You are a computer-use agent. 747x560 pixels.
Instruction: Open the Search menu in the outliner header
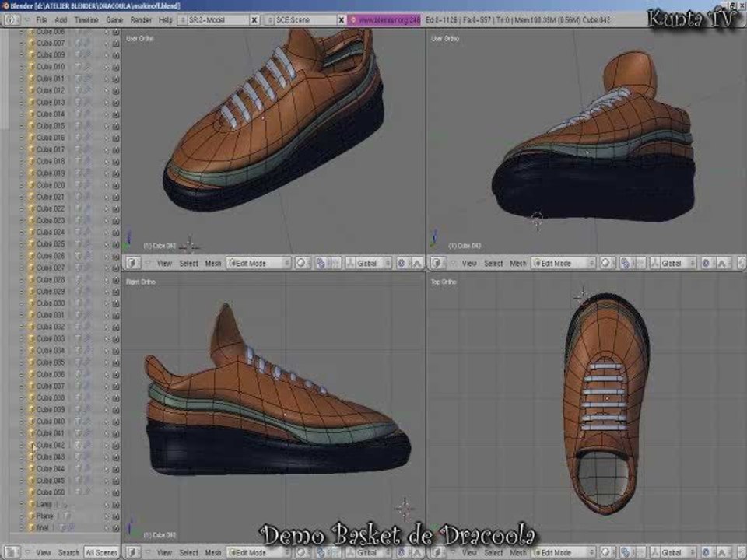pyautogui.click(x=68, y=553)
